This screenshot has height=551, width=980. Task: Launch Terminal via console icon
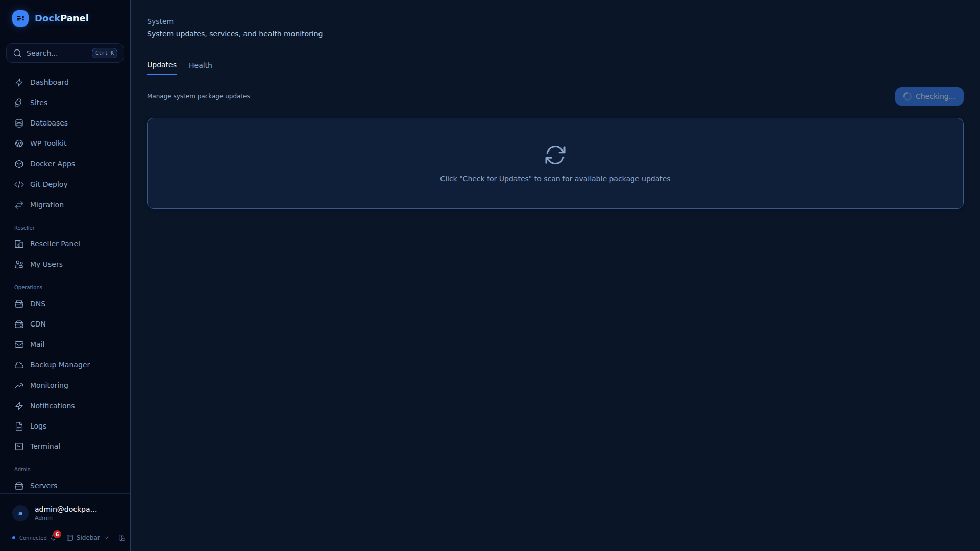19,446
